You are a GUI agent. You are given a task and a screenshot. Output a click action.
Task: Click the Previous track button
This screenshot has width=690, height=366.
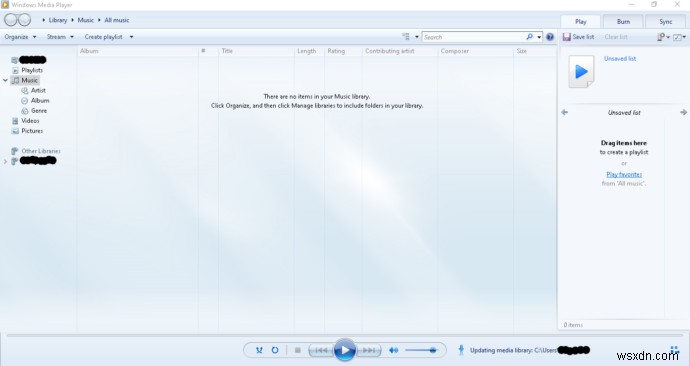tap(321, 351)
